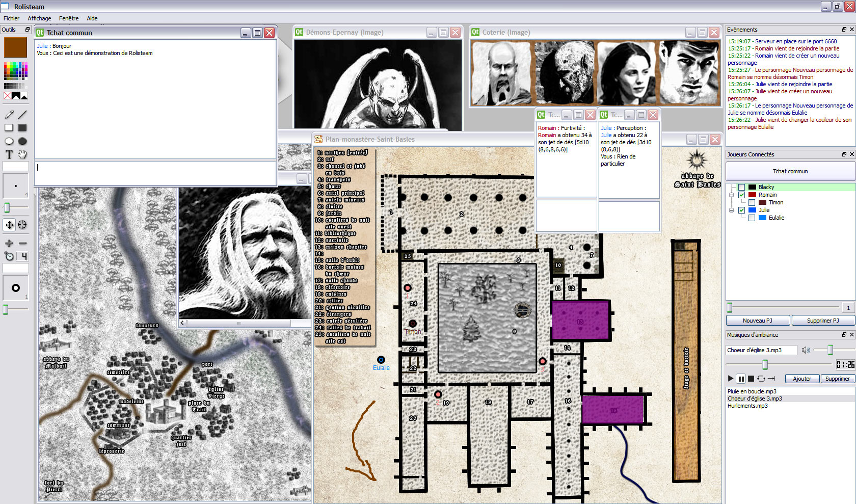Toggle loop playback for ambient music
Image resolution: width=856 pixels, height=504 pixels.
coord(761,379)
